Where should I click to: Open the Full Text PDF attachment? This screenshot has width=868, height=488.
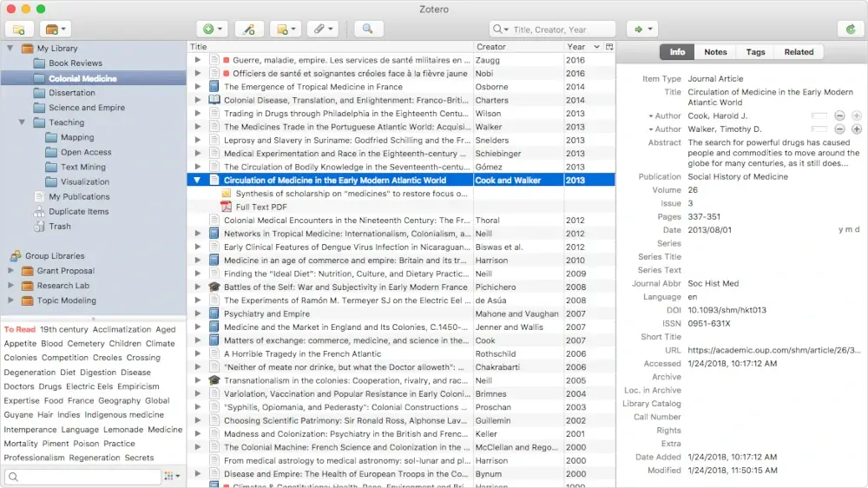pyautogui.click(x=261, y=208)
